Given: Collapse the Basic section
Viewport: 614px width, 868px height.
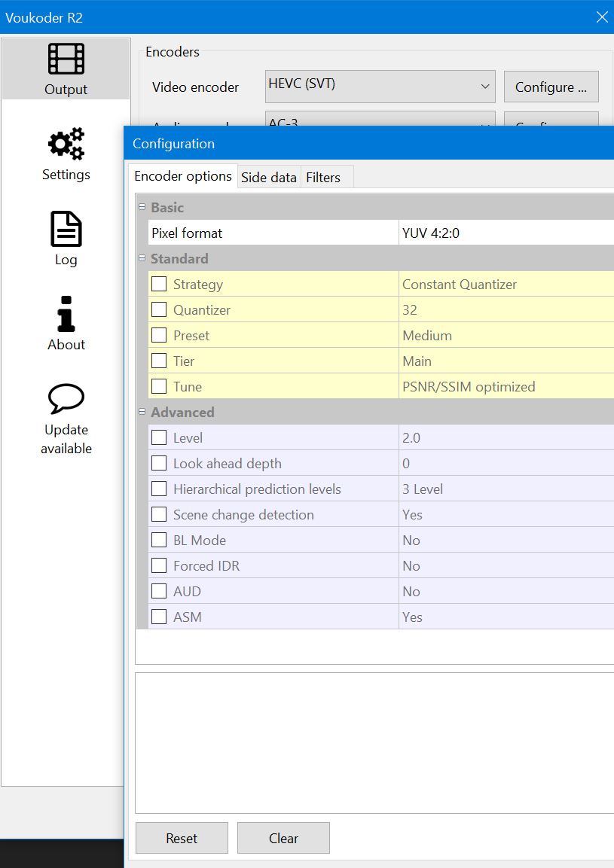Looking at the screenshot, I should pos(142,207).
